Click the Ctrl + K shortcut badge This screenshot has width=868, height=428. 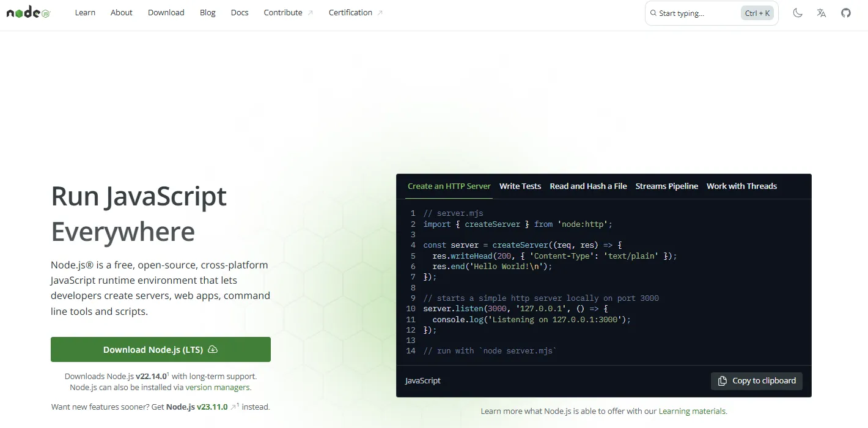tap(757, 13)
